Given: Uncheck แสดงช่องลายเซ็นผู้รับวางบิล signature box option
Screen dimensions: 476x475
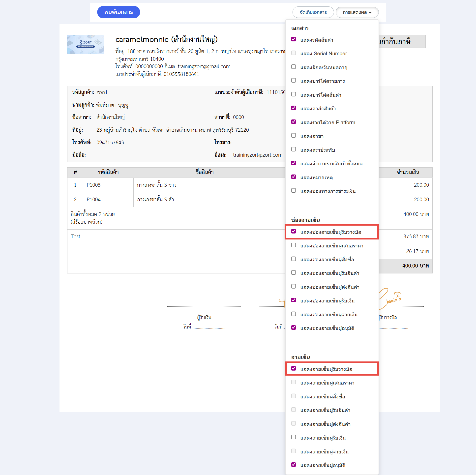Looking at the screenshot, I should [x=294, y=232].
